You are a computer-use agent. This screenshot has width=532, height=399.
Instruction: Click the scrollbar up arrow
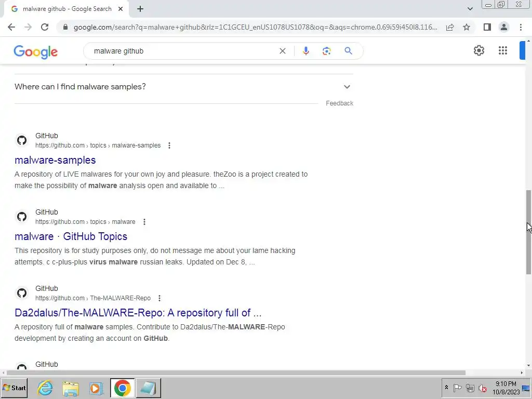(528, 41)
